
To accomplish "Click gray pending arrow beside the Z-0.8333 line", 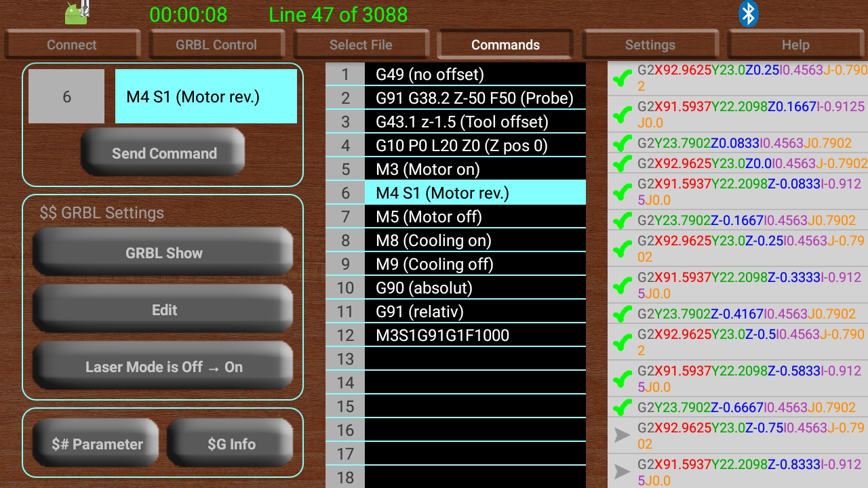I will 622,472.
